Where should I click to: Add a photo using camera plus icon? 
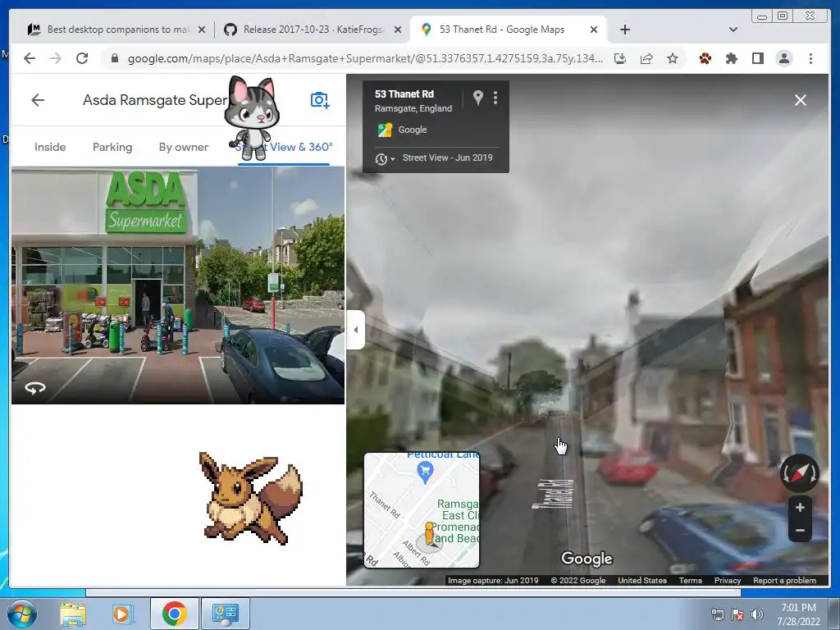pyautogui.click(x=320, y=100)
